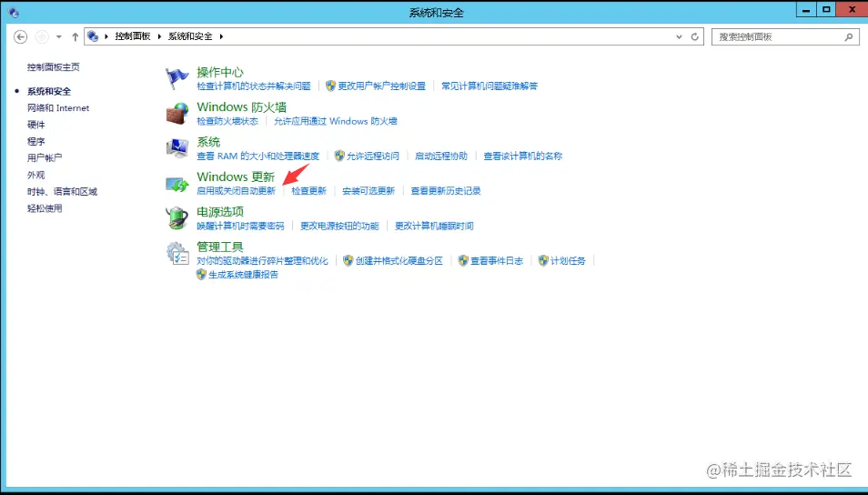
Task: Click 更改计算机睡眠时间 link
Action: coord(434,226)
